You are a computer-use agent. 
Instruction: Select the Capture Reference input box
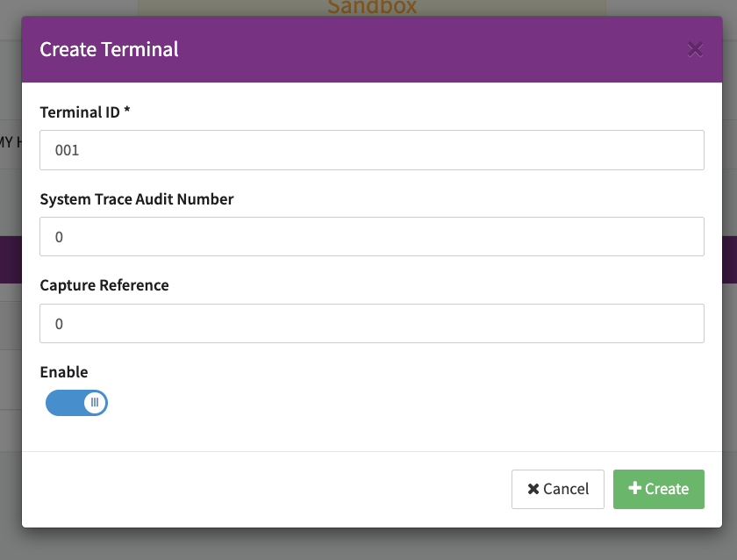point(372,323)
